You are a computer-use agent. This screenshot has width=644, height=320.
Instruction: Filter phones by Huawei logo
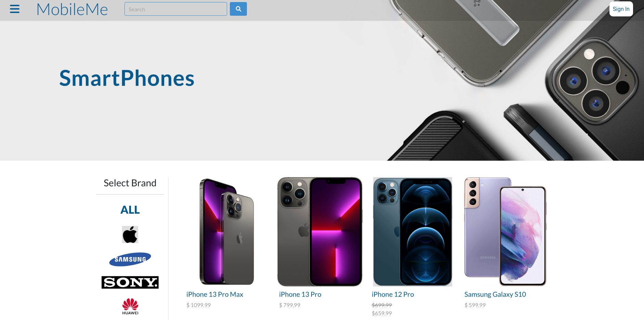point(130,306)
